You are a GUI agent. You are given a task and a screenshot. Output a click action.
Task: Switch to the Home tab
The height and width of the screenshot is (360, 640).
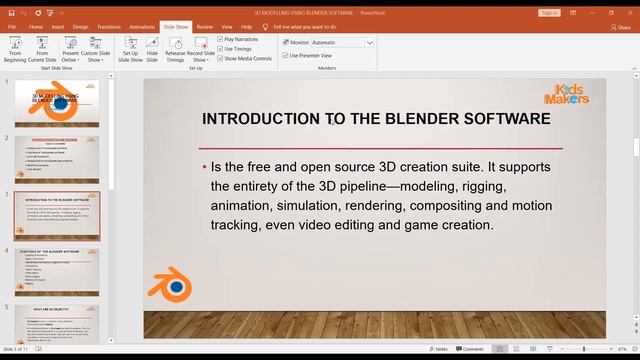[36, 27]
